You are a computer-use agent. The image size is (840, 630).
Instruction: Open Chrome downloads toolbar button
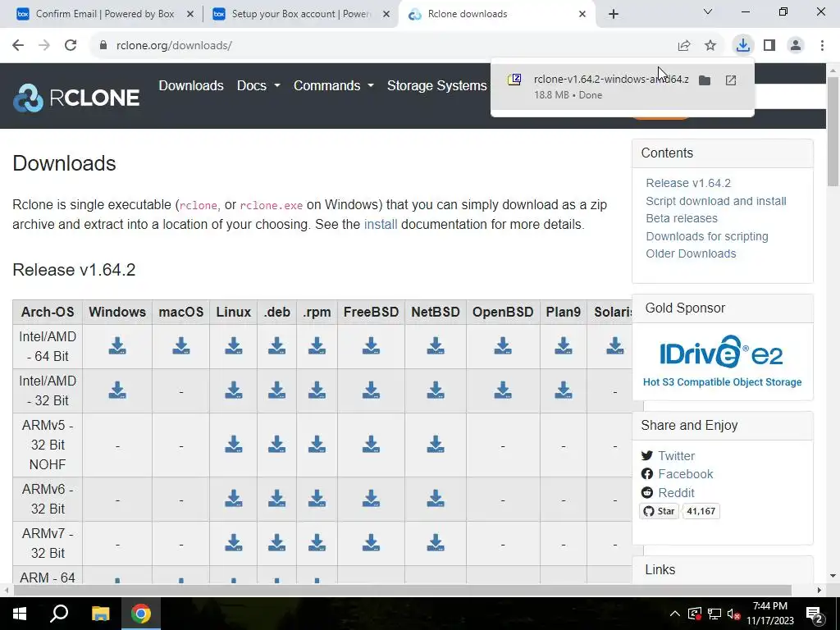(x=743, y=45)
